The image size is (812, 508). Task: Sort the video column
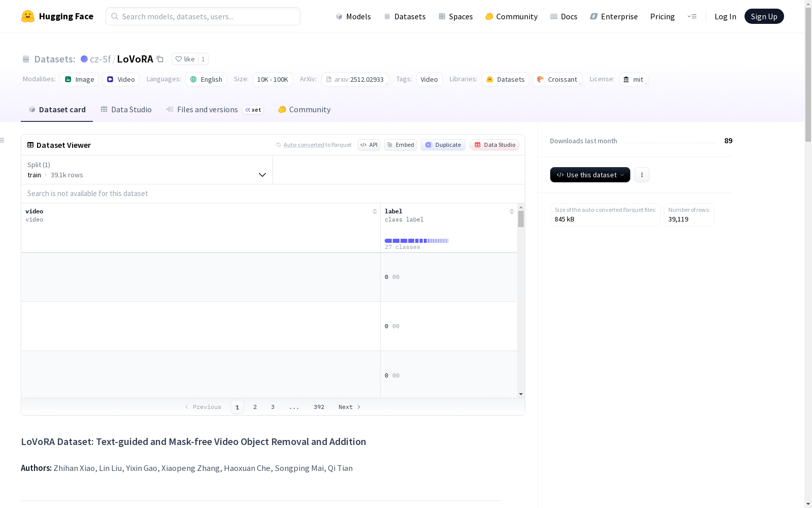[x=375, y=211]
